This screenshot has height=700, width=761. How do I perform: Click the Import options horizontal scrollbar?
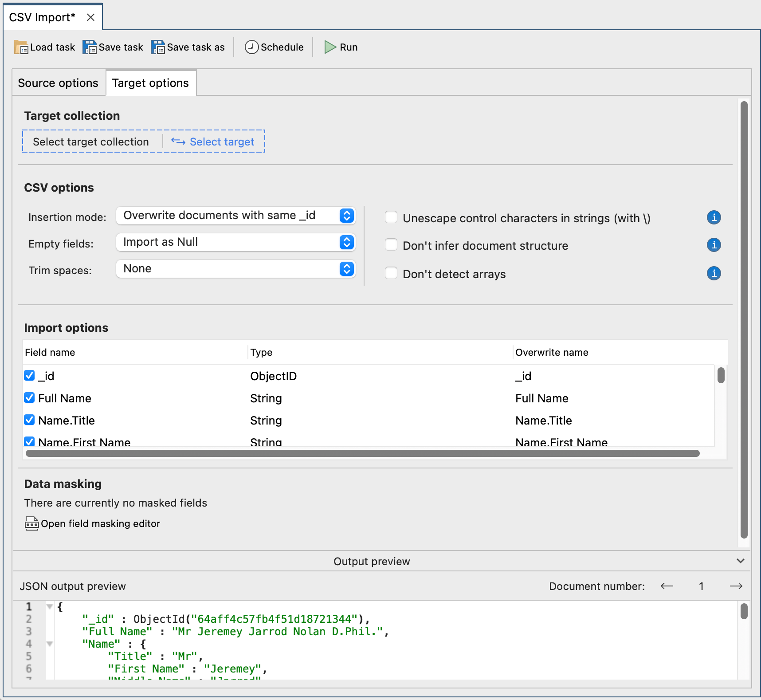pos(362,453)
